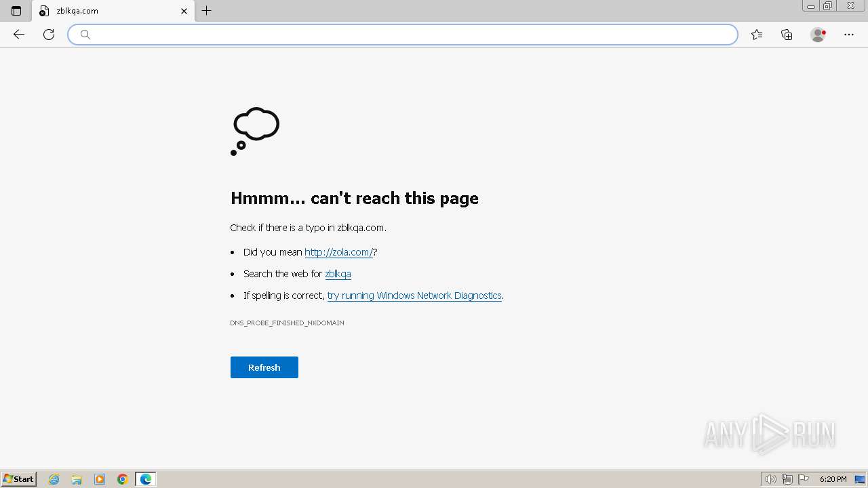
Task: Open Settings and more ellipsis menu
Action: (x=849, y=35)
